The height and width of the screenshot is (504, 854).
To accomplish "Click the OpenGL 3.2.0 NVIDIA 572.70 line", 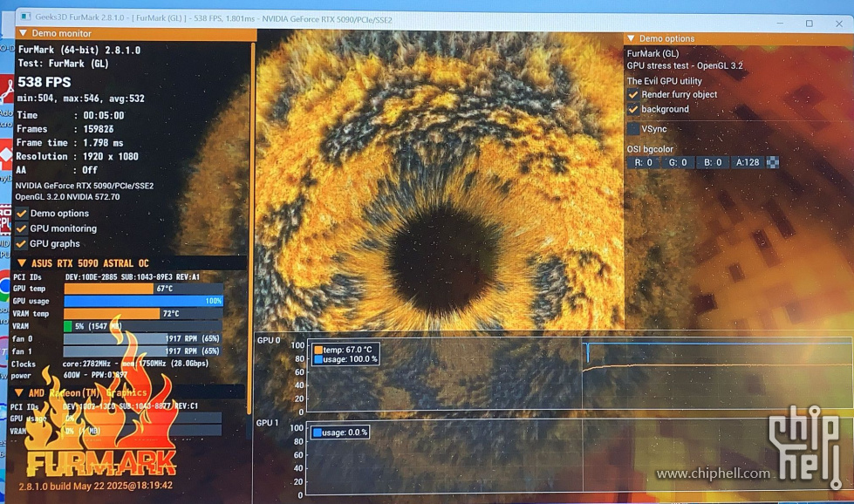I will coord(67,197).
